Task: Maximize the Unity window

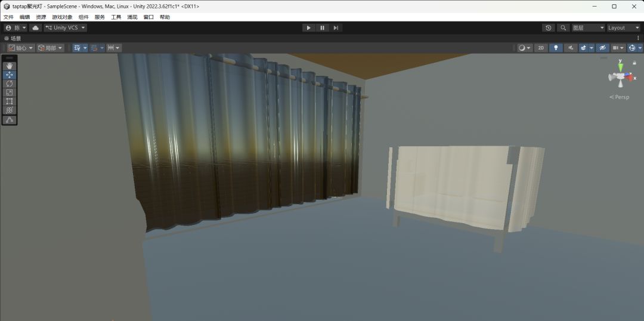Action: coord(614,6)
